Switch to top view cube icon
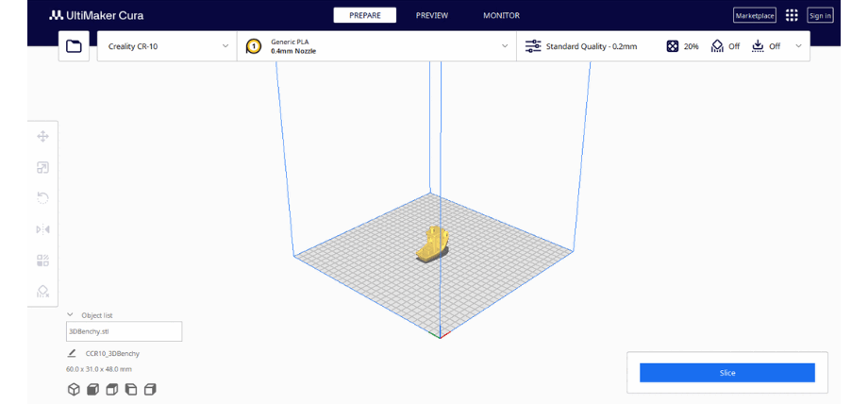Viewport: 868px width, 404px height. coord(112,390)
